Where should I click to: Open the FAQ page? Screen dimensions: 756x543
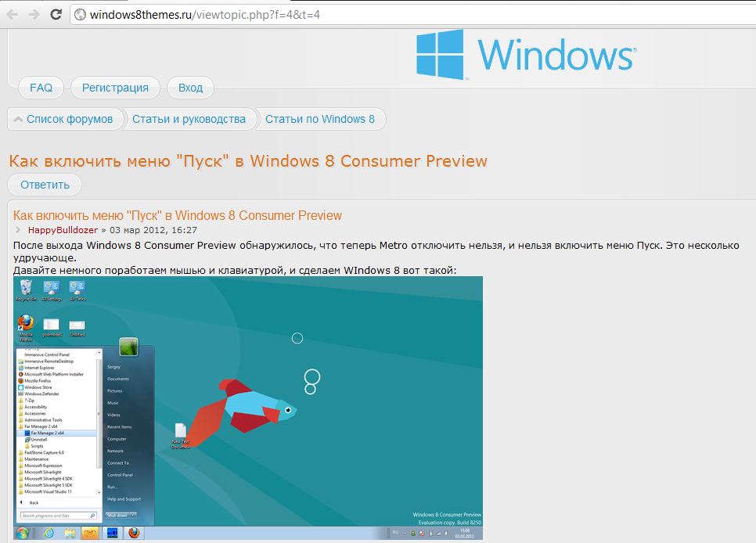[x=41, y=88]
